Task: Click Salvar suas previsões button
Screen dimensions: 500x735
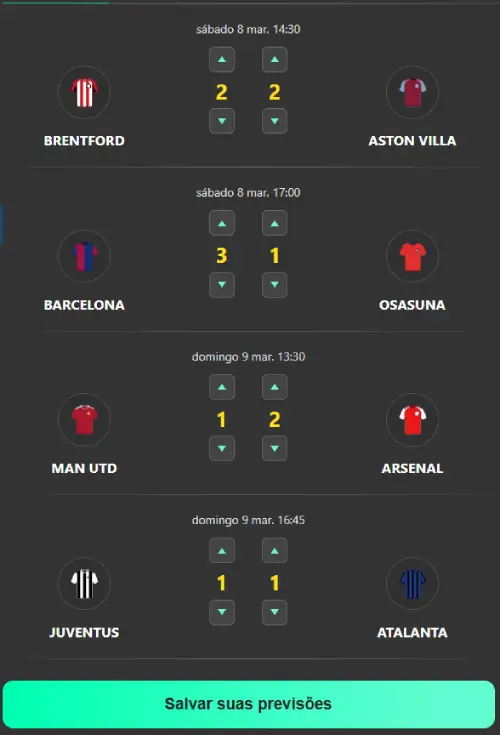Action: coord(249,704)
